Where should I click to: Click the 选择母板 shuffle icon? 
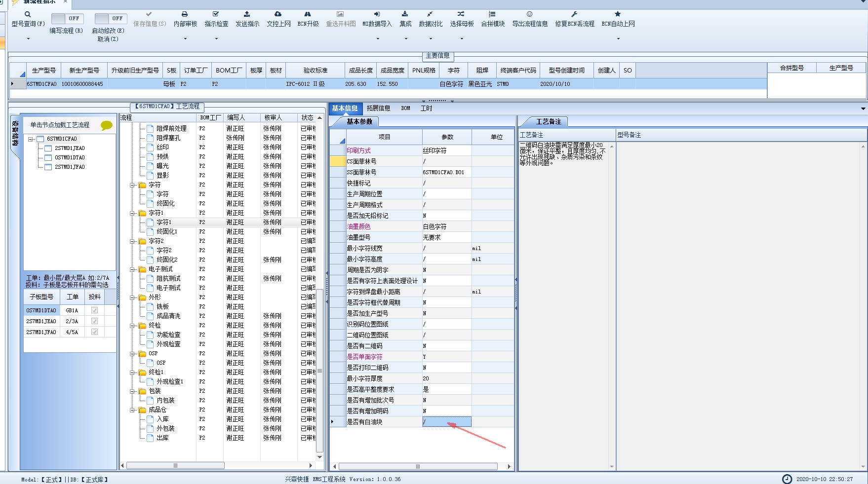click(x=461, y=14)
